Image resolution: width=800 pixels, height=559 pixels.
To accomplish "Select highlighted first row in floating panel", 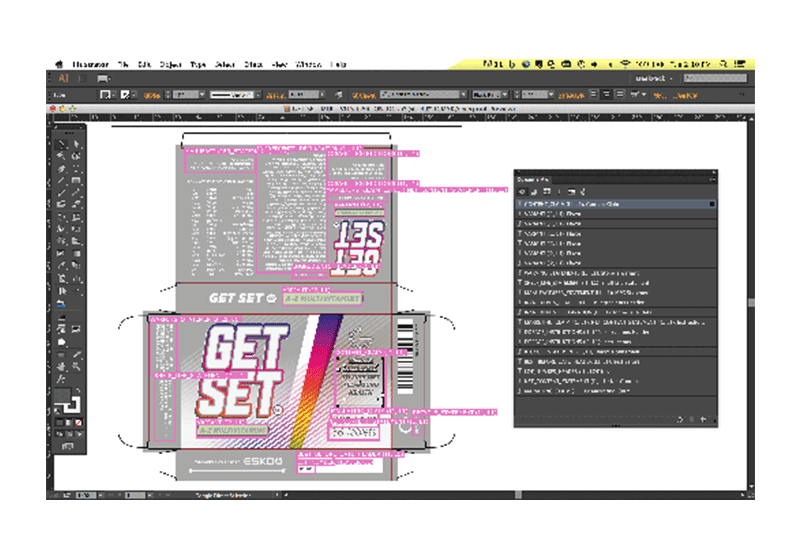I will (x=615, y=204).
